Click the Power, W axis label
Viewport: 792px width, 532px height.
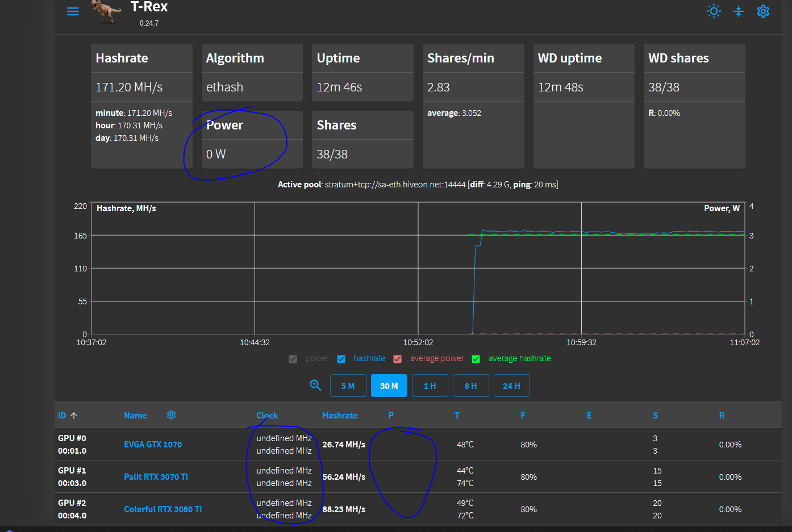pyautogui.click(x=722, y=208)
